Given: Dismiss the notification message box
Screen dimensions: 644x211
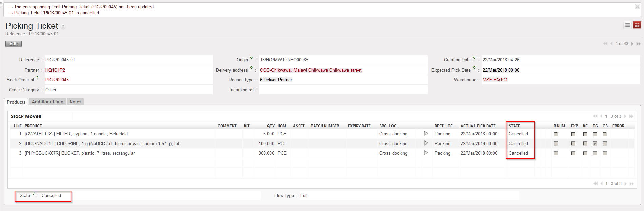Looking at the screenshot, I should coord(637,6).
